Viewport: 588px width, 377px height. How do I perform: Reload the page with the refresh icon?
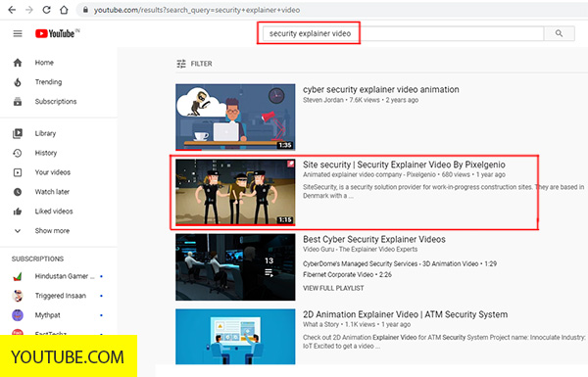point(46,10)
